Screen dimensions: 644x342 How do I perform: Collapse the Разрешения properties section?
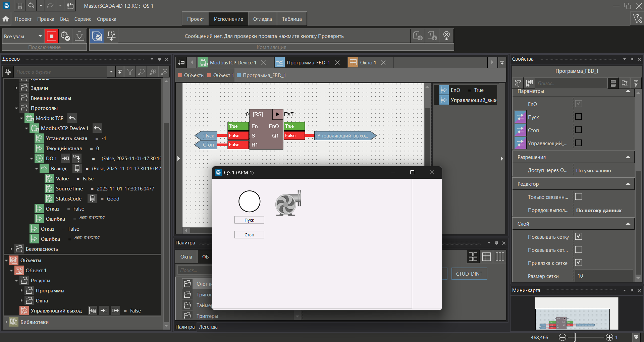628,157
